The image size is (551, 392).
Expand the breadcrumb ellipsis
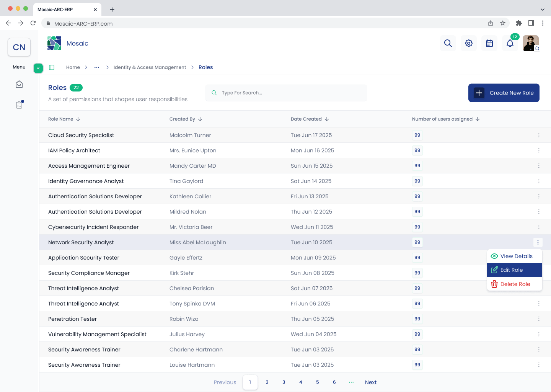(97, 67)
